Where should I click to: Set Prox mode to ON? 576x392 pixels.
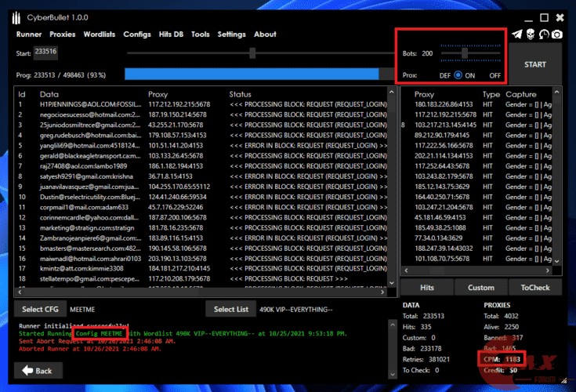[x=464, y=75]
